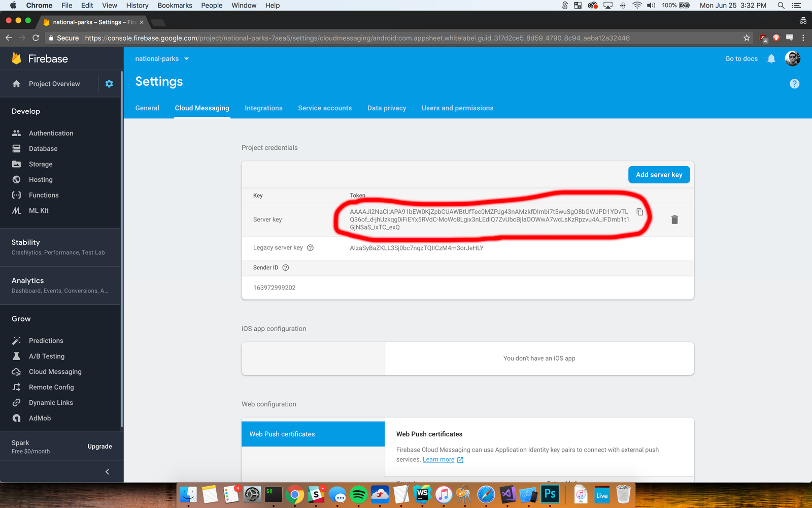This screenshot has height=508, width=812.
Task: Open Finder from the Dock
Action: [188, 494]
